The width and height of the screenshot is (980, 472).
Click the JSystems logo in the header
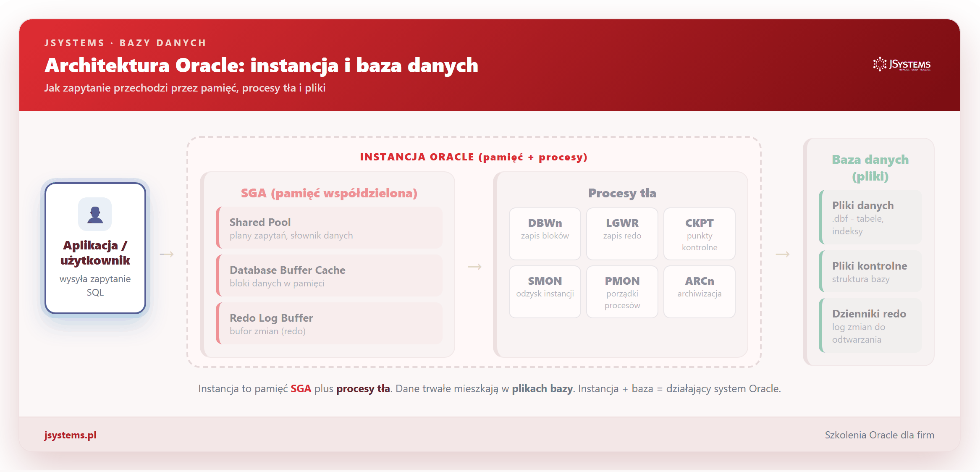(902, 64)
